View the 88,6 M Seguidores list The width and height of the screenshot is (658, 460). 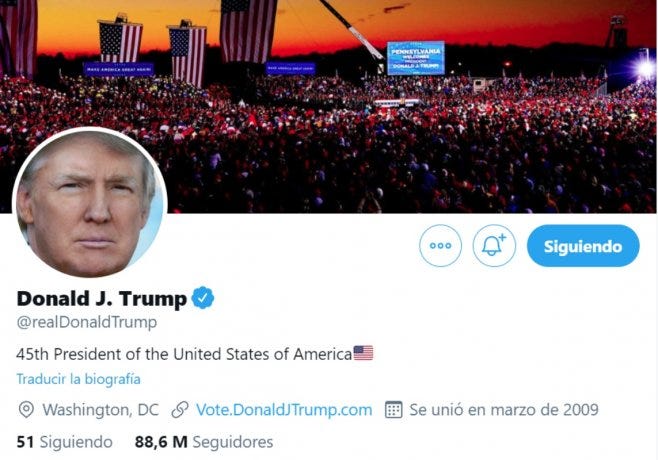click(204, 442)
